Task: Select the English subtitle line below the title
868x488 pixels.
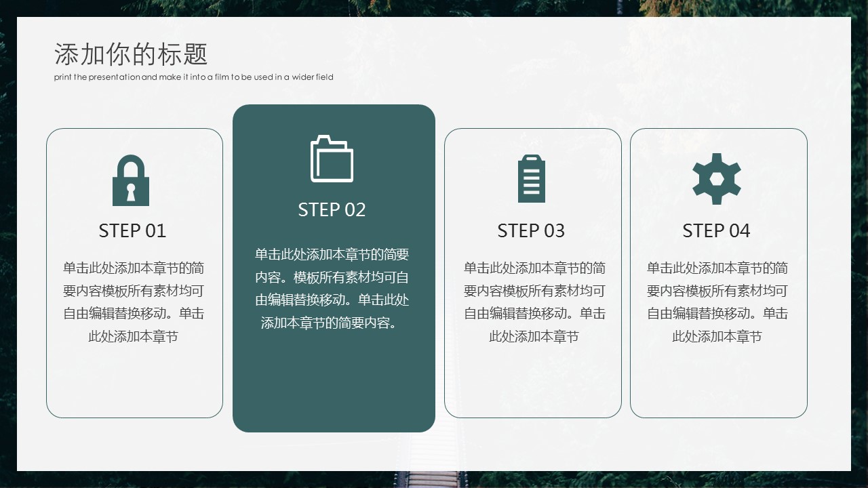Action: [x=194, y=77]
